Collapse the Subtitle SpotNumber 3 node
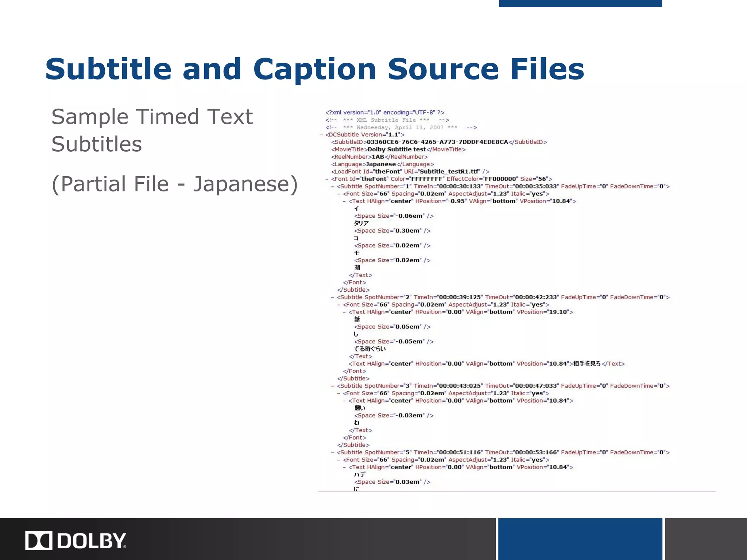This screenshot has width=747, height=560. click(x=333, y=386)
